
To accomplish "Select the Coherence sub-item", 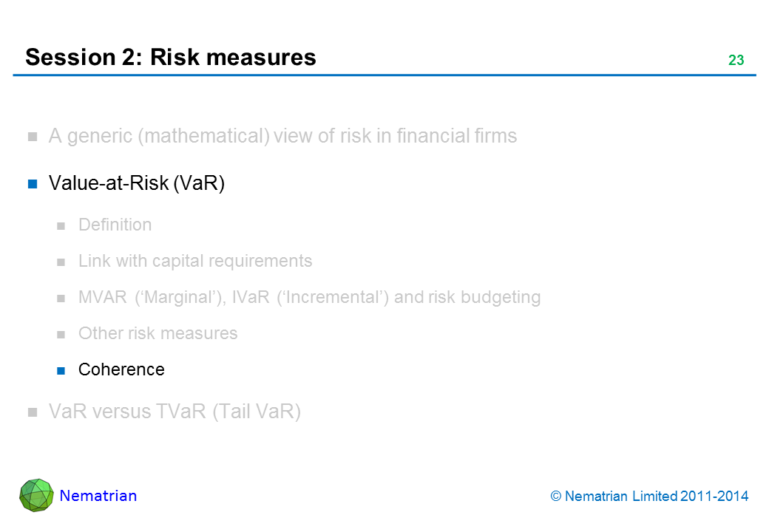I will [121, 369].
